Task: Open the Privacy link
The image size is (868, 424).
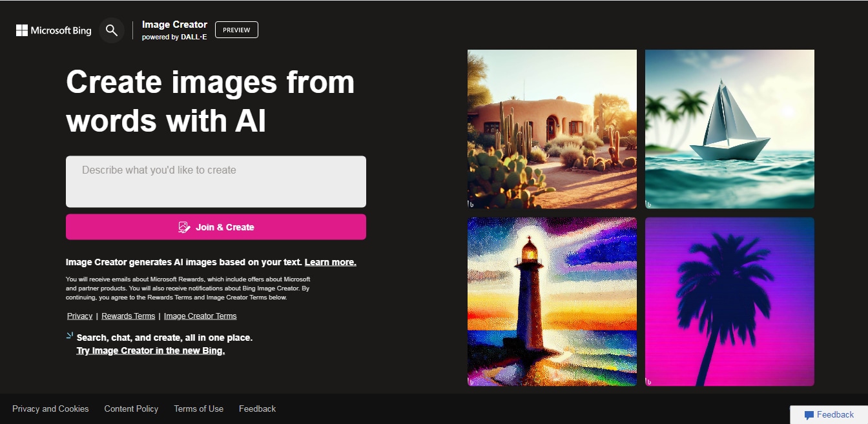Action: [80, 316]
